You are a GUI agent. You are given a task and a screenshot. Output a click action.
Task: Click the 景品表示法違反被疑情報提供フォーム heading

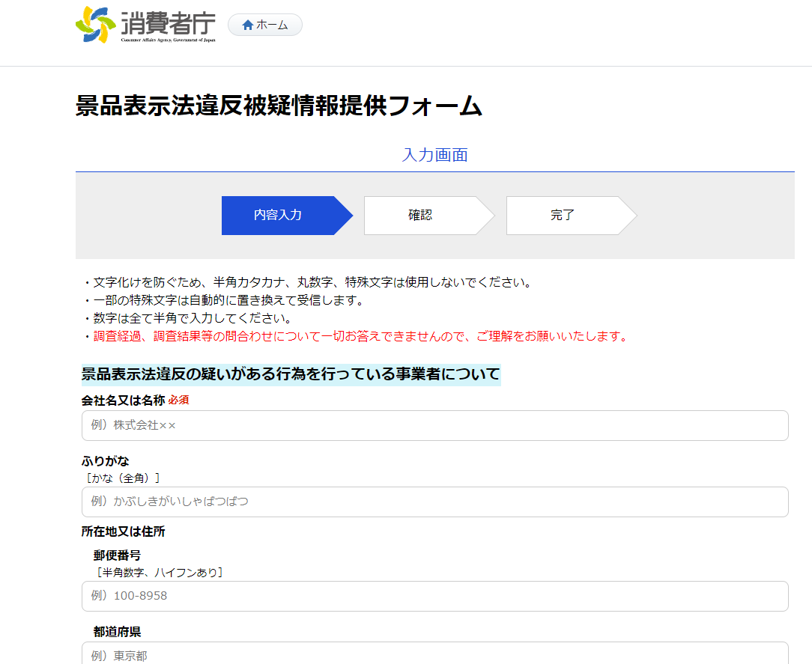coord(279,106)
